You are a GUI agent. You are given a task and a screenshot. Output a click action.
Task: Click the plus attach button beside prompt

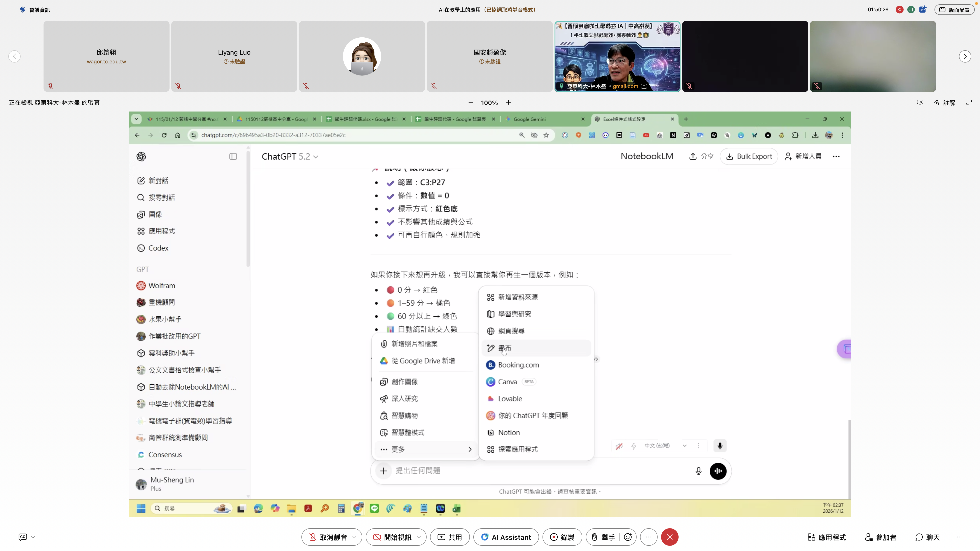pos(383,471)
